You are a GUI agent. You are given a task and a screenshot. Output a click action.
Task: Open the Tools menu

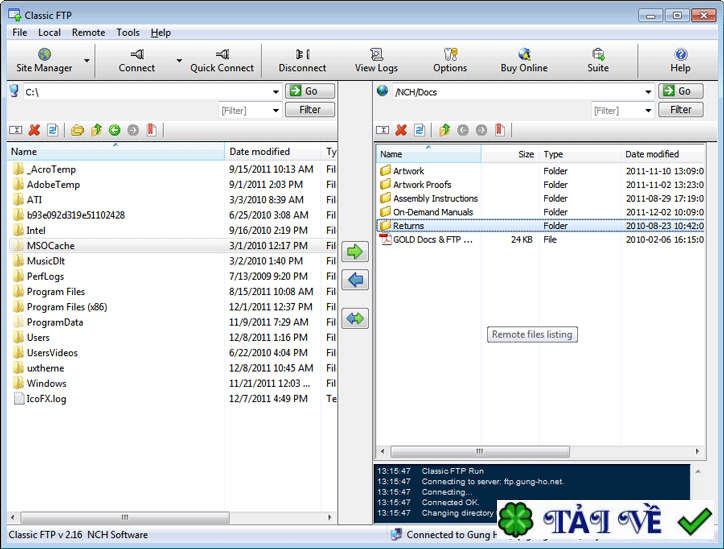pos(128,32)
